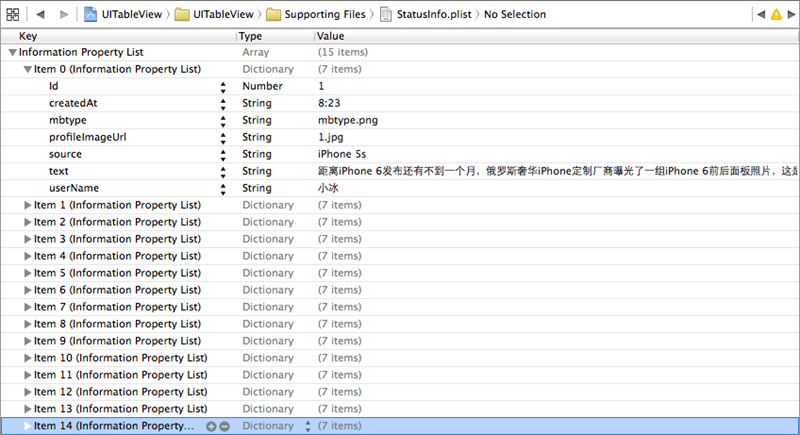
Task: Open the related items grid menu
Action: 13,14
